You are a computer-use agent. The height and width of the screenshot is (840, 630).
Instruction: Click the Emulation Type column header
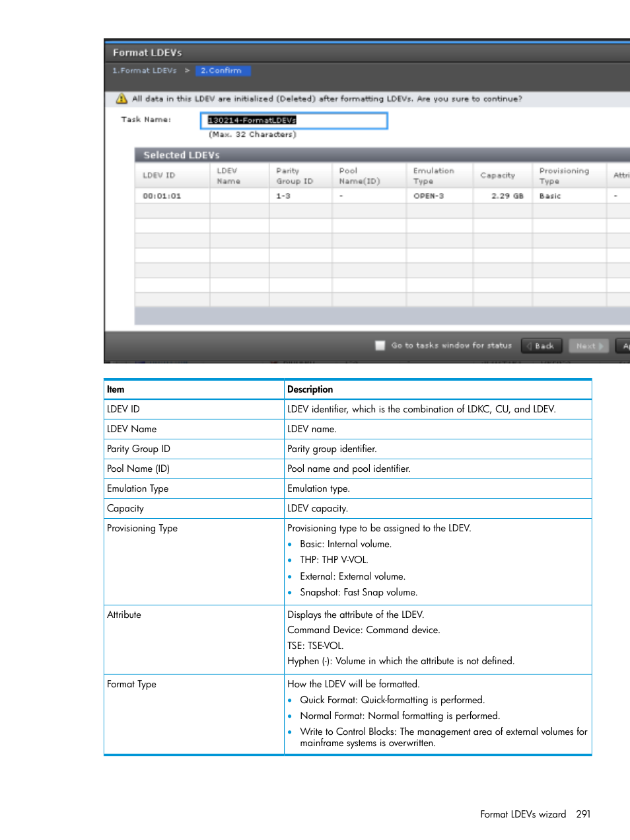(440, 176)
